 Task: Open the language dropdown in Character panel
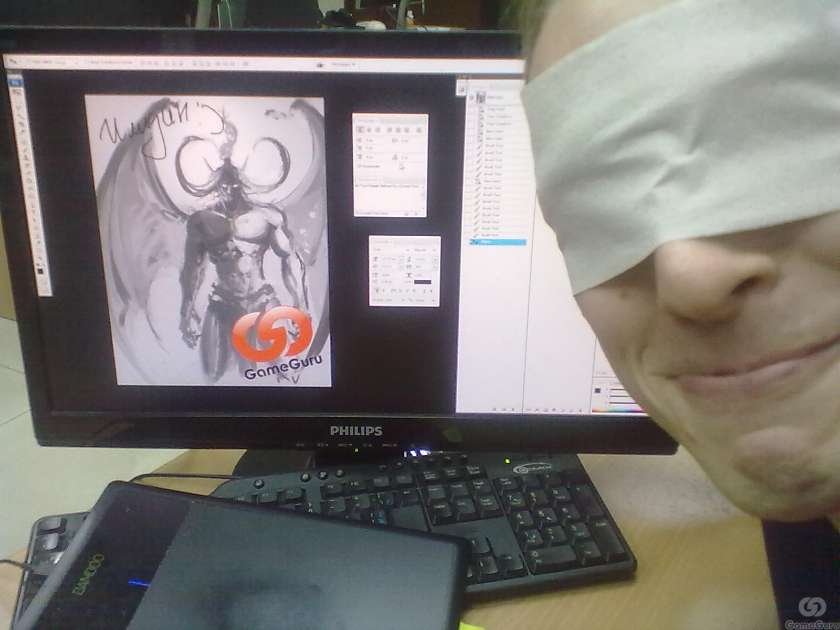(x=387, y=300)
